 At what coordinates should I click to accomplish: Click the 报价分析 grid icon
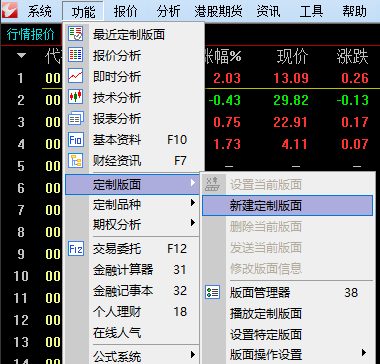tap(75, 55)
